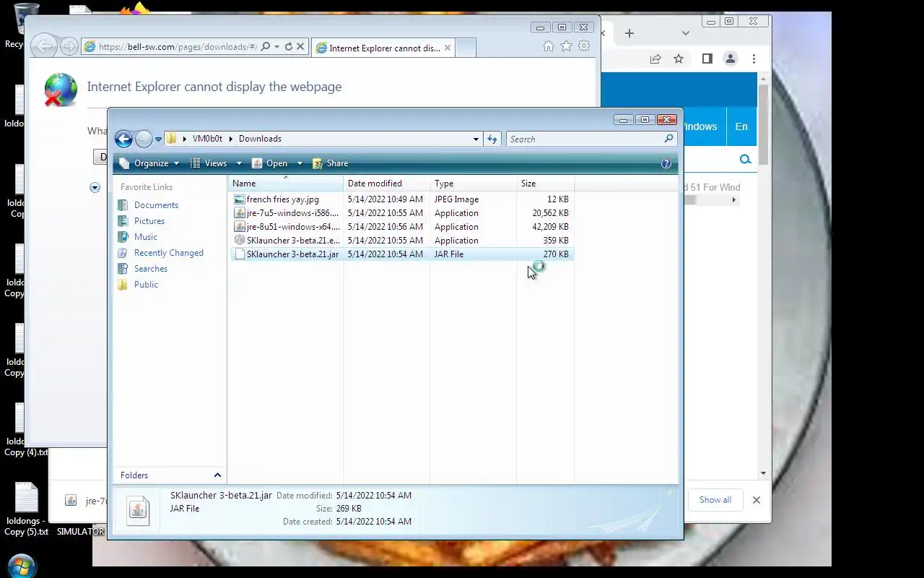The width and height of the screenshot is (924, 578).
Task: Click the folder icon in the Explorer address bar
Action: (172, 139)
